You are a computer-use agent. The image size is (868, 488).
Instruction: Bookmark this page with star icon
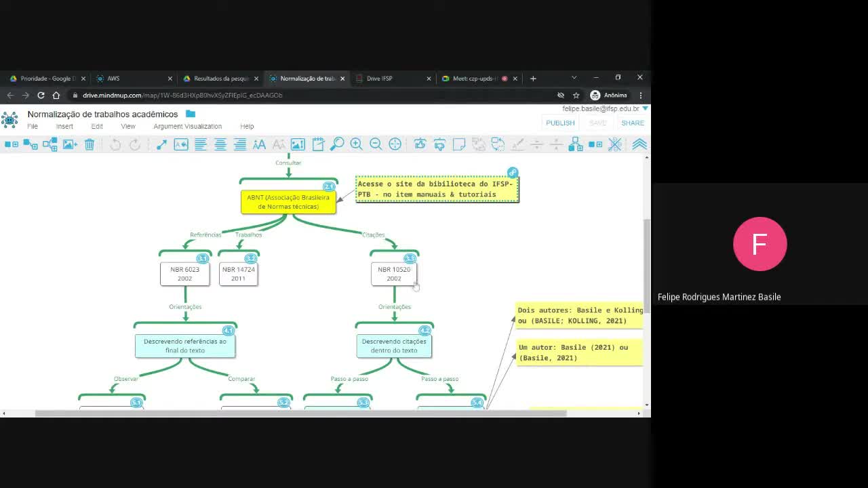tap(576, 96)
